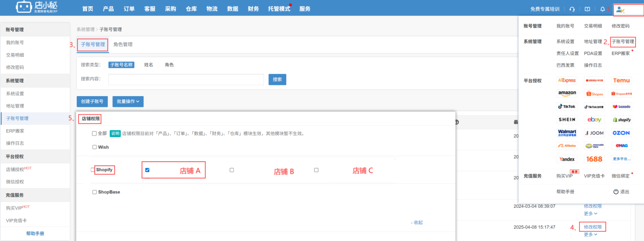Click the 创建子账号 button
The width and height of the screenshot is (644, 241).
pos(92,101)
